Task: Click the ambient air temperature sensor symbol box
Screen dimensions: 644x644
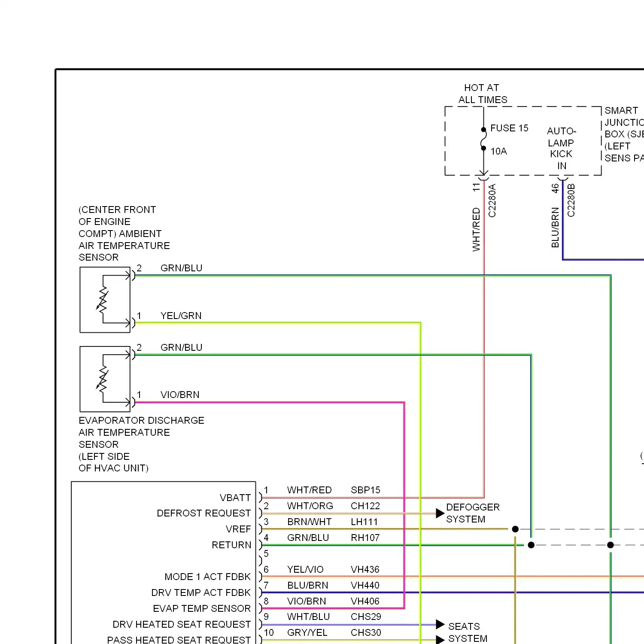Action: [105, 300]
